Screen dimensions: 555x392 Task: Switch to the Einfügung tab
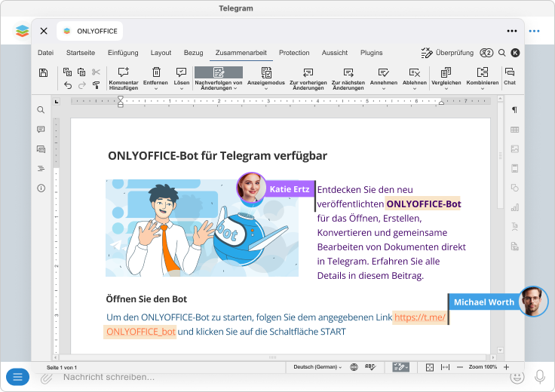pyautogui.click(x=123, y=53)
